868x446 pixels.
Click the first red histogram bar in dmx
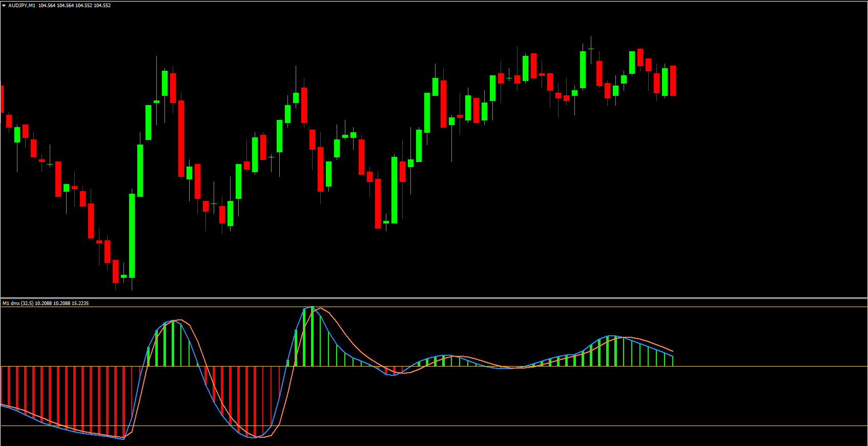[x=2, y=385]
